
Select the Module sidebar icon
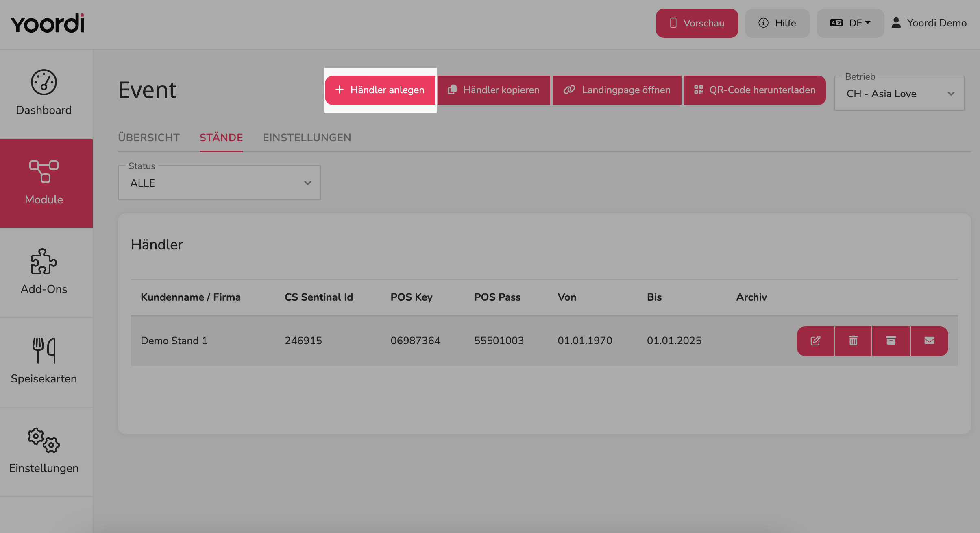click(44, 171)
